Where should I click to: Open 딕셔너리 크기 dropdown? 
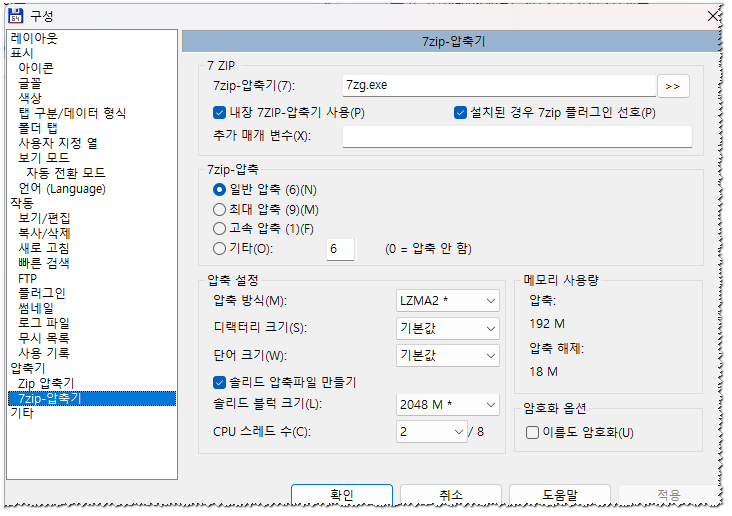click(x=448, y=329)
